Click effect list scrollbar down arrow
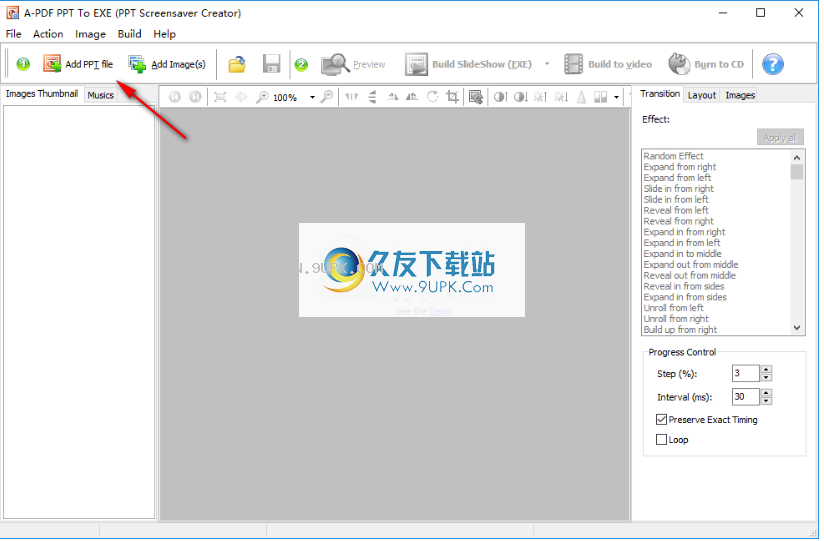Viewport: 824px width, 541px height. (797, 329)
